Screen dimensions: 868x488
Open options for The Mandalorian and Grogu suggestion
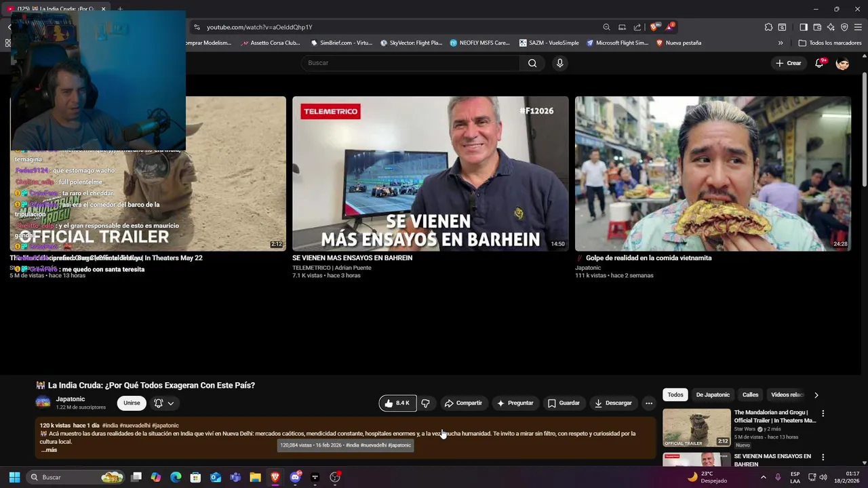[823, 413]
